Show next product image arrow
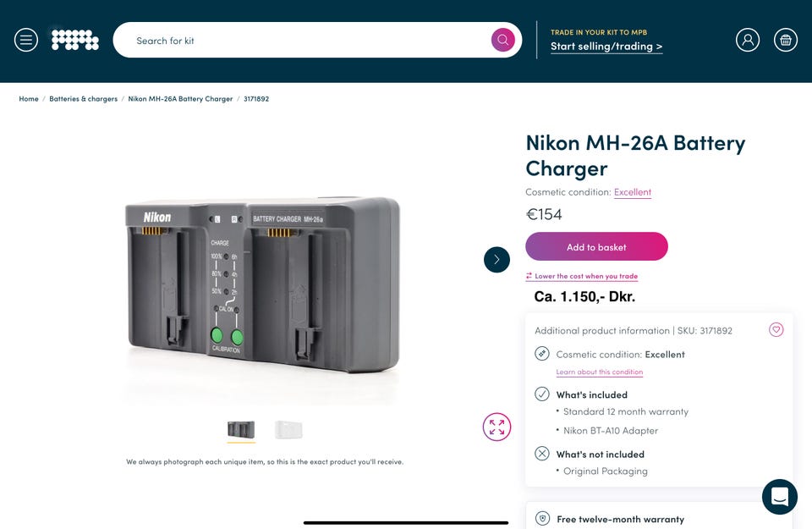Screen dimensions: 812x529 [497, 260]
